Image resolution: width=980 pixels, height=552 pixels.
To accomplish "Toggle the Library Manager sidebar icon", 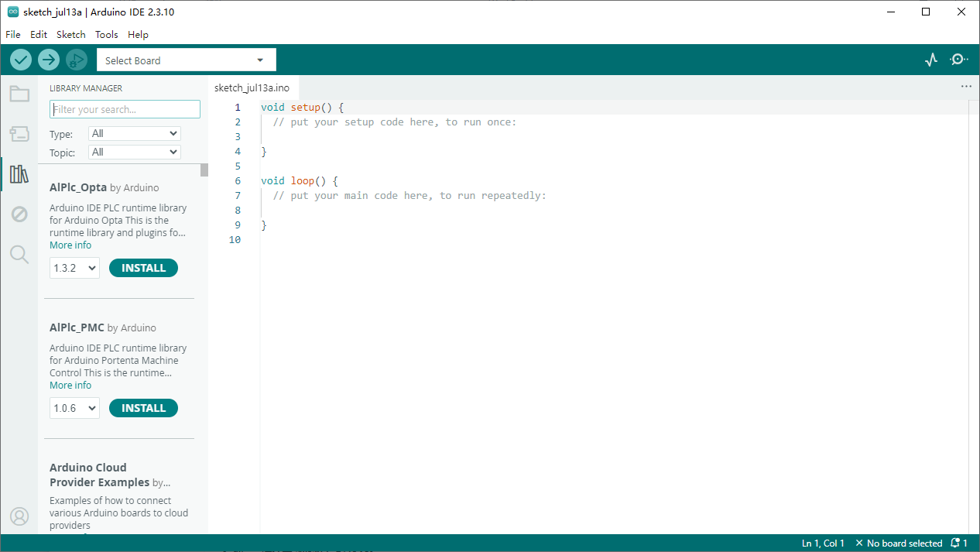I will (x=19, y=174).
